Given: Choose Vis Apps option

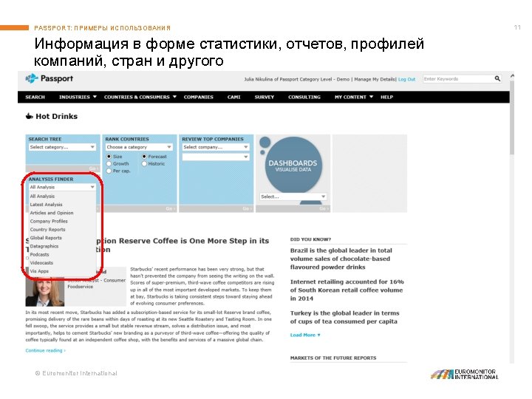Looking at the screenshot, I should [x=39, y=271].
